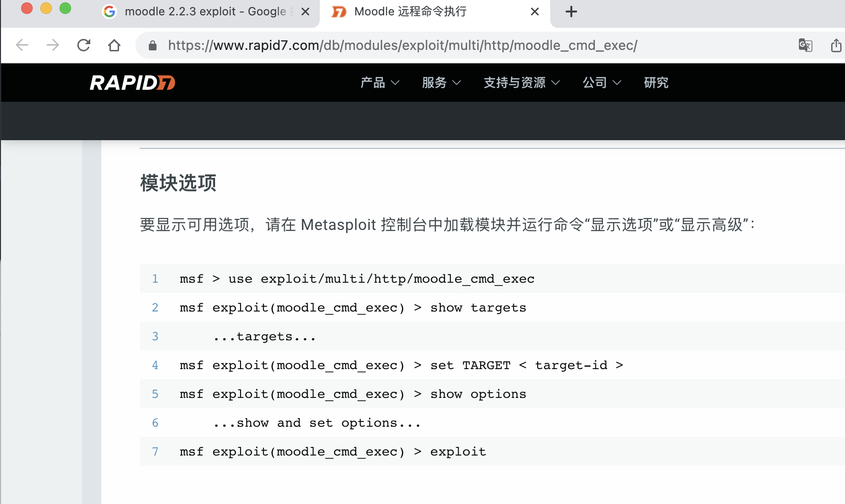Expand the 服务 dropdown menu

pyautogui.click(x=441, y=83)
